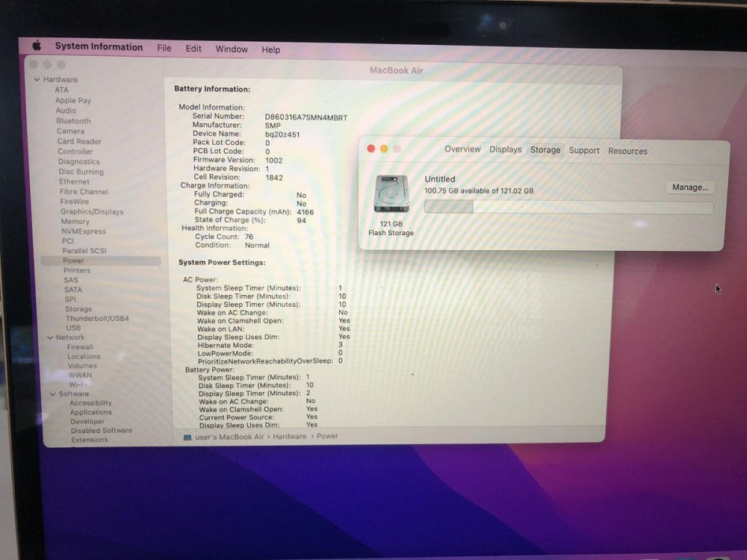Select the Overview tab
747x560 pixels.
[x=462, y=149]
